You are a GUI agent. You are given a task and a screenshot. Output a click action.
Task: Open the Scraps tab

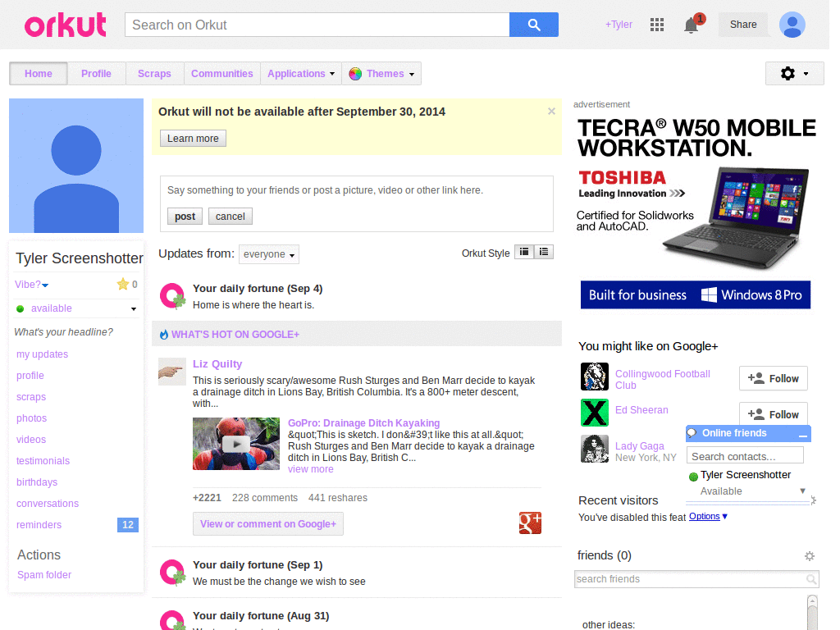pos(154,73)
